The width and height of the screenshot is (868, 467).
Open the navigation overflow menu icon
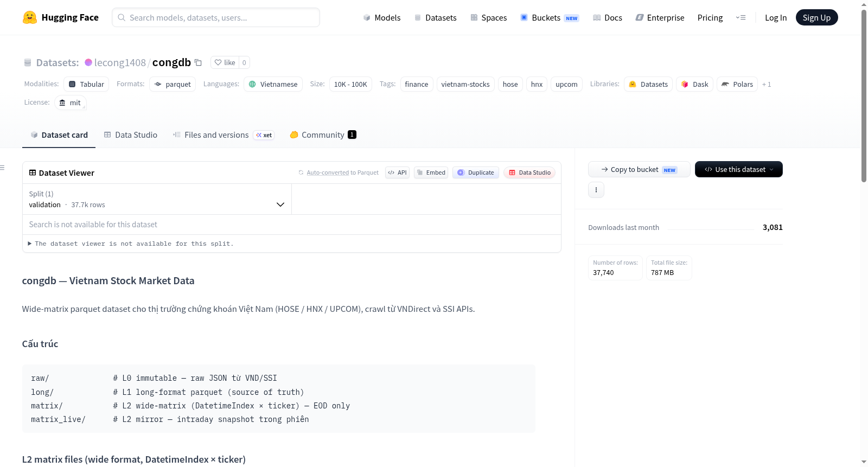(x=741, y=17)
